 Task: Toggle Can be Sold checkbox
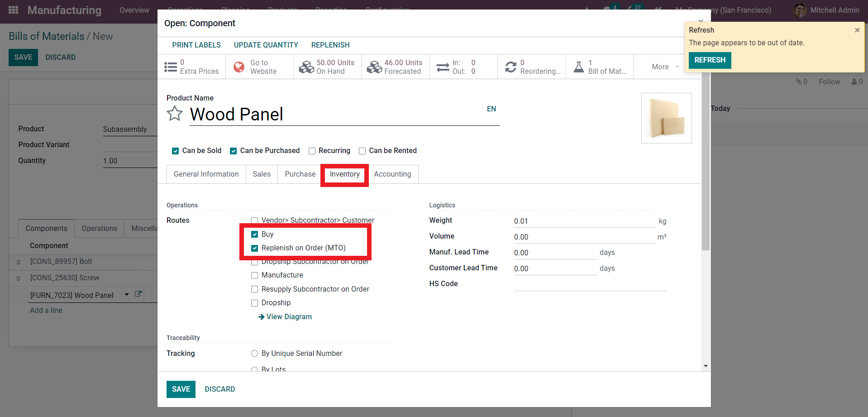point(175,151)
